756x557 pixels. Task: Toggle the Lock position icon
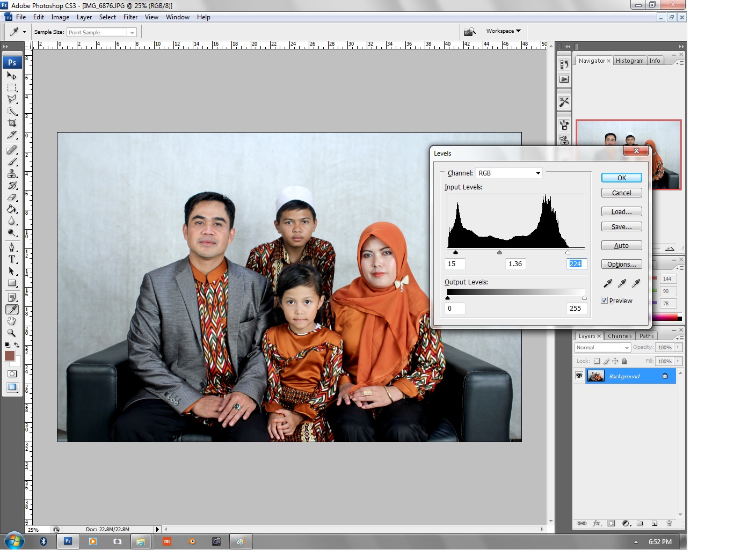(x=615, y=361)
